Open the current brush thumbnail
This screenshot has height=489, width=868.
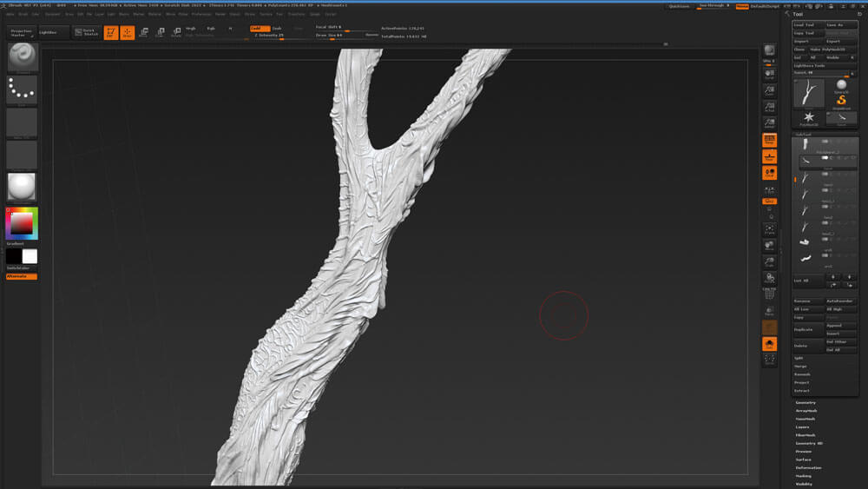tap(23, 57)
